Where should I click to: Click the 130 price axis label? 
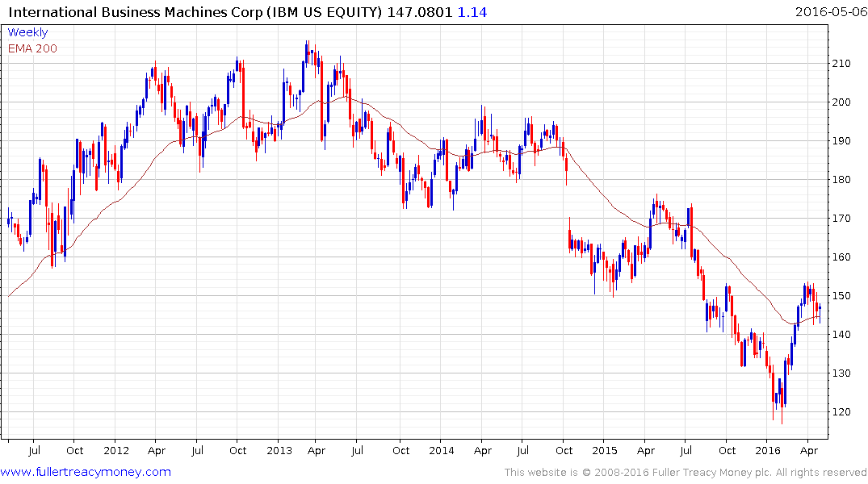[841, 373]
